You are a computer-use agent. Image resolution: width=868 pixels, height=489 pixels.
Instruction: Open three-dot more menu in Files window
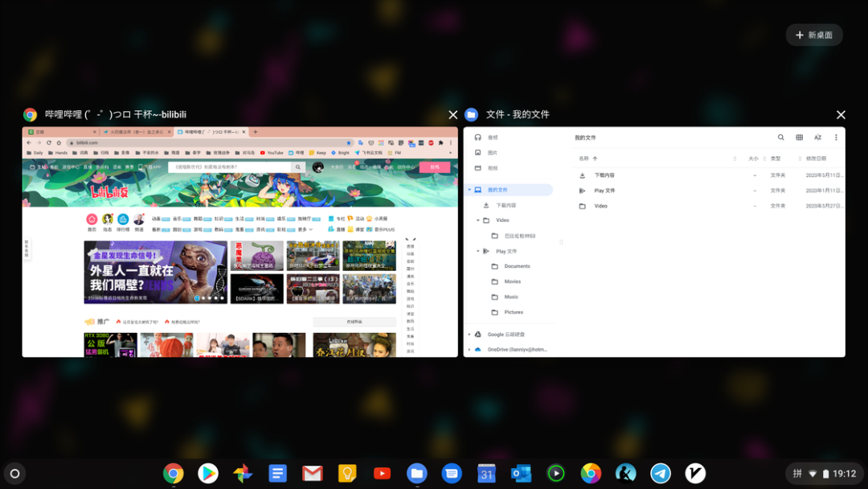coord(836,138)
